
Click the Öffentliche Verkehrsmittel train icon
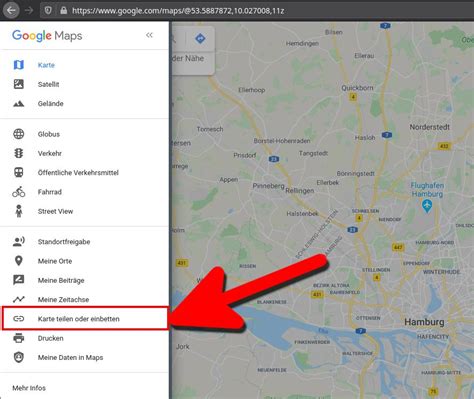[x=19, y=173]
